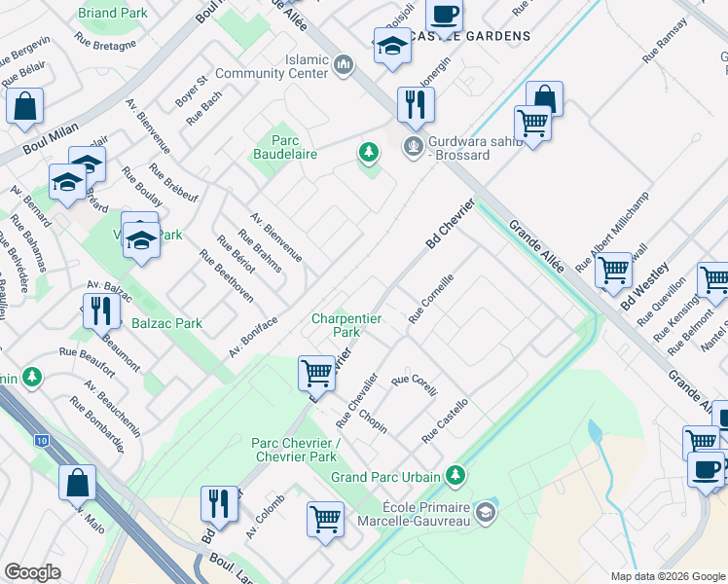The height and width of the screenshot is (584, 728).
Task: Click the Rue Ramsay street label
Action: (665, 41)
